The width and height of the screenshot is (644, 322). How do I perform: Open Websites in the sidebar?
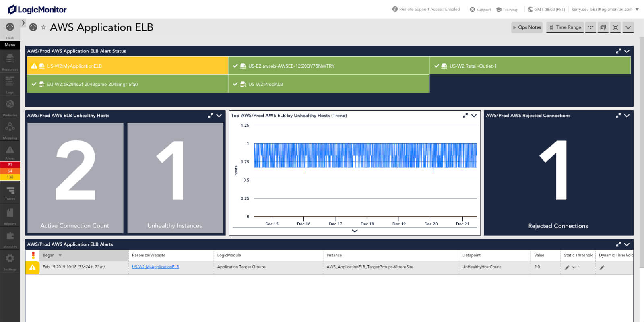(10, 107)
